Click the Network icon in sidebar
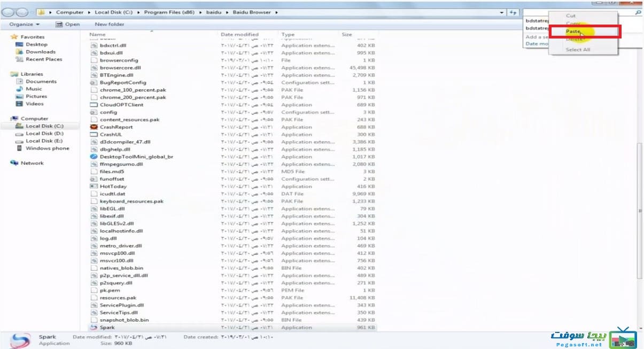Screen dimensions: 644x349 tap(14, 163)
